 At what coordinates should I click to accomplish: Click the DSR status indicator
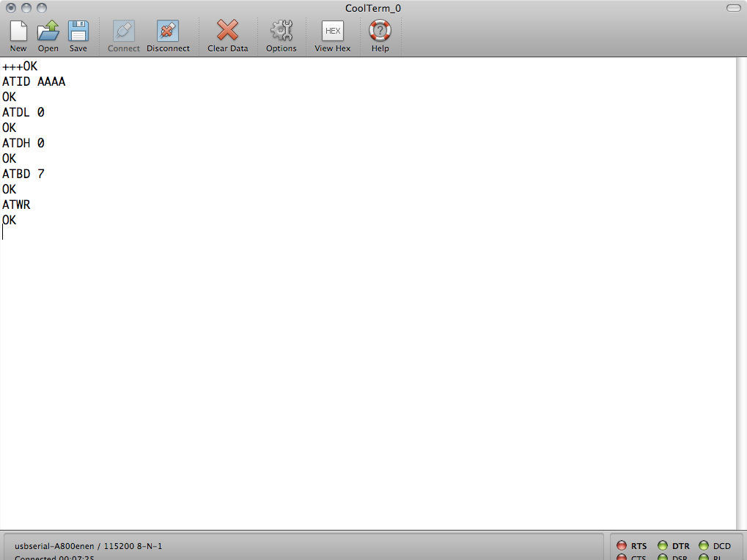click(663, 557)
